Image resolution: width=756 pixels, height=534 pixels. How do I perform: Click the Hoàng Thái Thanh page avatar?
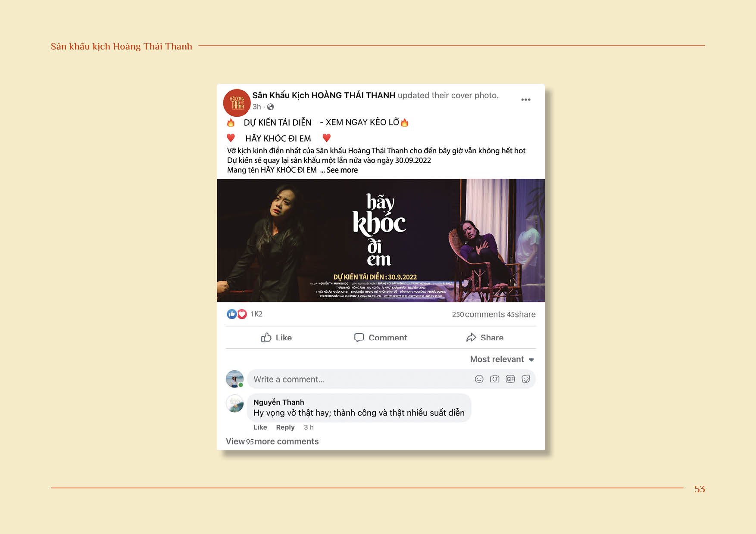(237, 102)
